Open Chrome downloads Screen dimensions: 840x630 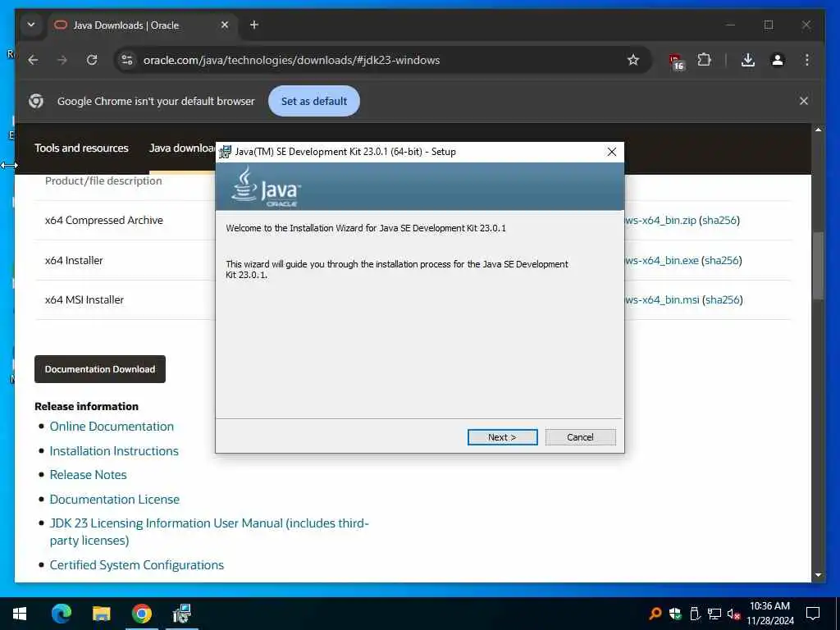pyautogui.click(x=748, y=60)
